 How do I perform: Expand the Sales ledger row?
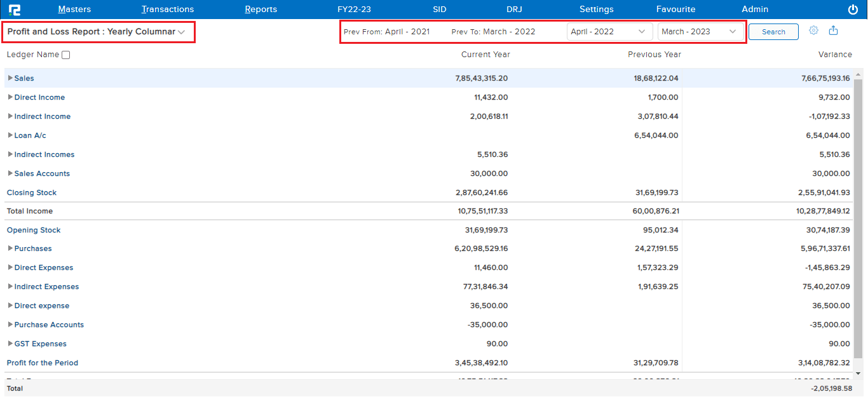[10, 78]
